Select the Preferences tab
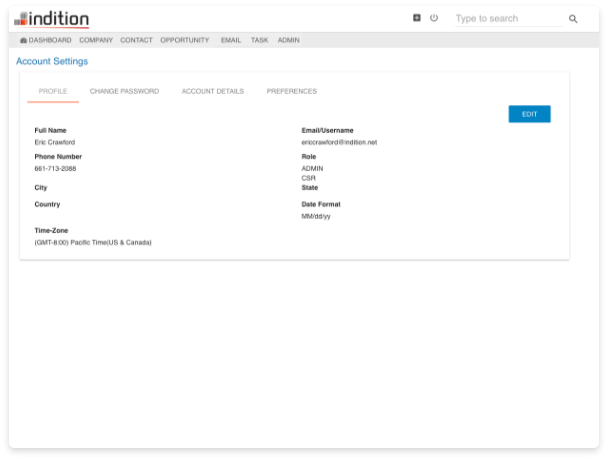This screenshot has height=460, width=608. click(x=291, y=92)
